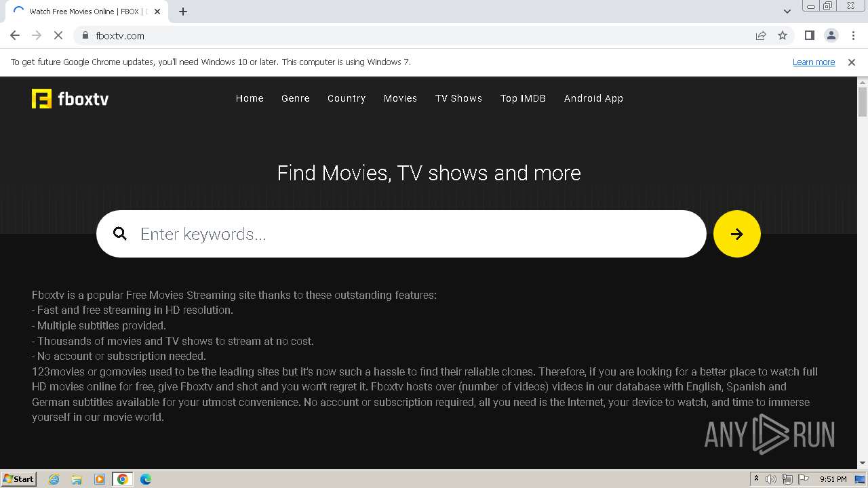Open Internet Explorer from taskbar
The height and width of the screenshot is (488, 868).
pos(54,479)
